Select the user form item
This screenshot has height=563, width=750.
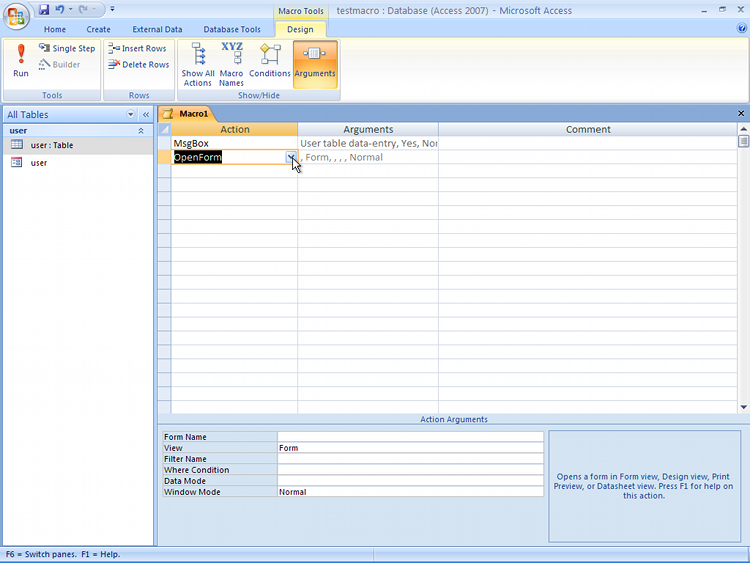tap(77, 163)
